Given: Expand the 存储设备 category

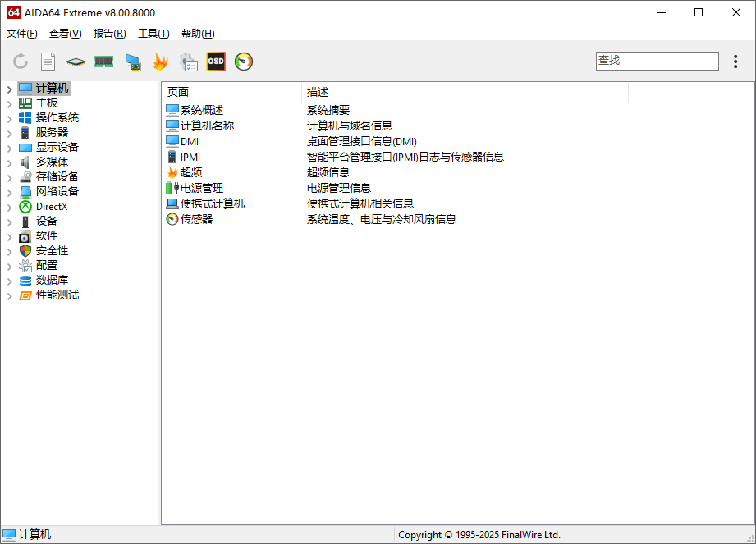Looking at the screenshot, I should tap(10, 176).
